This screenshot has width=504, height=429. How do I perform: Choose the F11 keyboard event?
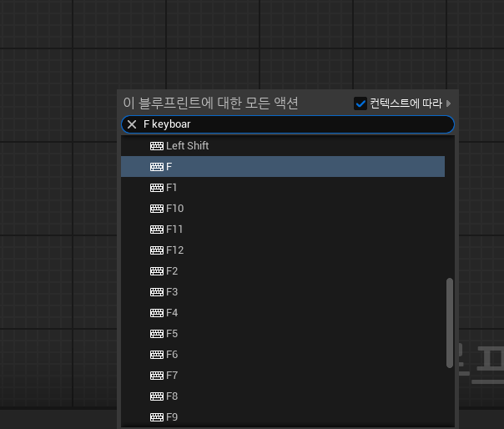pos(283,230)
